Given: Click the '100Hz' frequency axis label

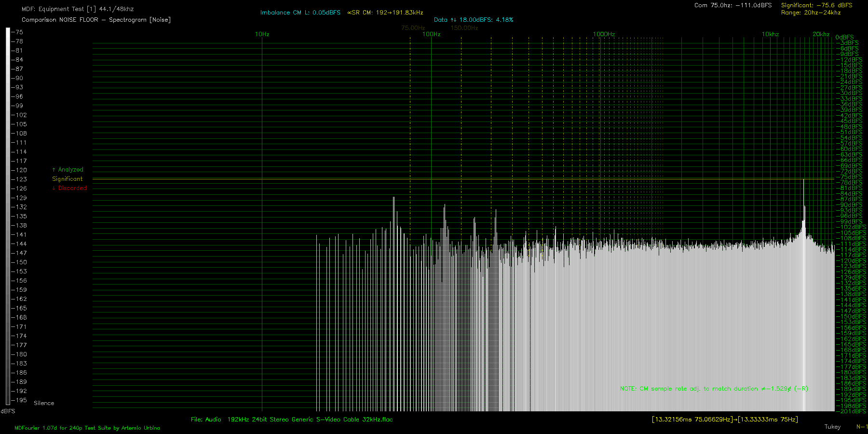Looking at the screenshot, I should [x=432, y=34].
